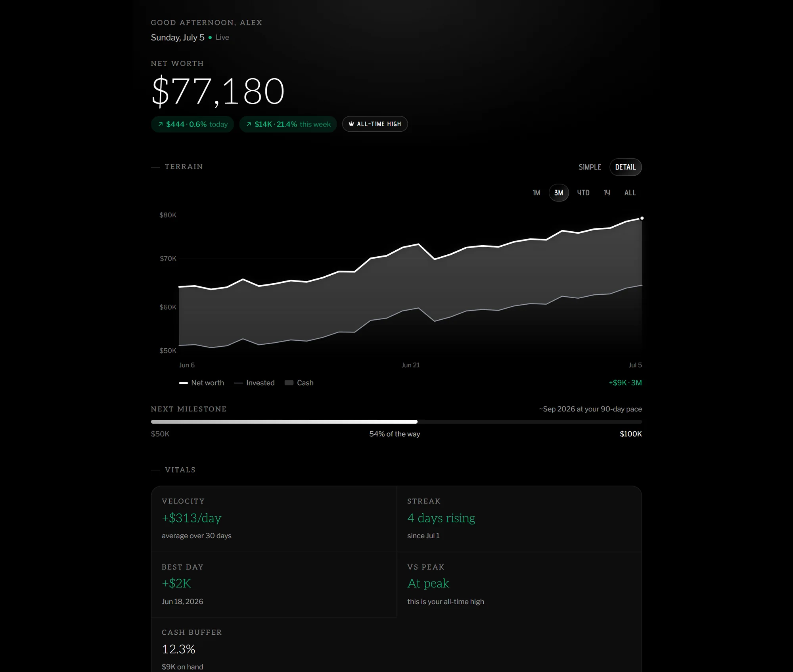Screen dimensions: 793x672
Task: Click the ALL-TIME HIGH badge
Action: (x=375, y=124)
